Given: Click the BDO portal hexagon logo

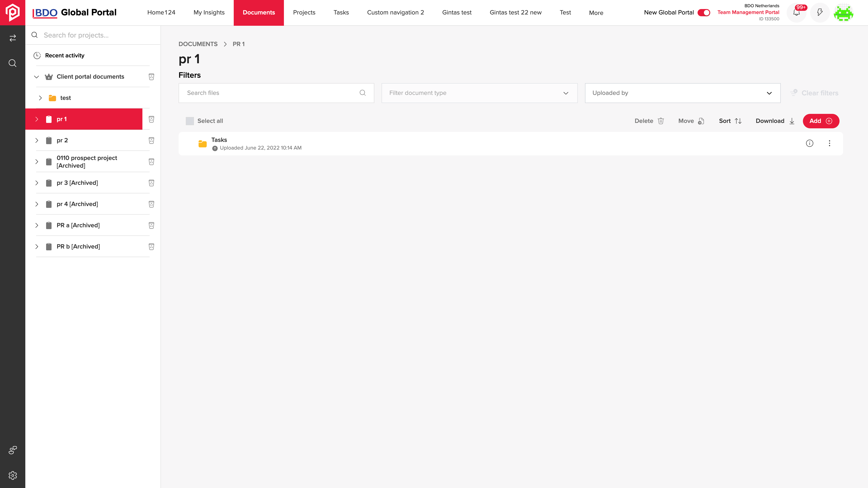Looking at the screenshot, I should (x=12, y=12).
